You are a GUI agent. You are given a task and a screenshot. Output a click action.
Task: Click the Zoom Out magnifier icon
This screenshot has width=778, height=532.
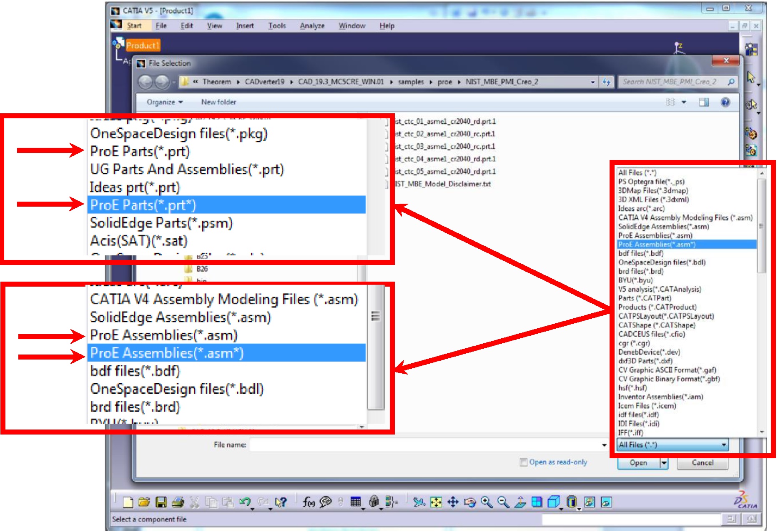click(503, 502)
